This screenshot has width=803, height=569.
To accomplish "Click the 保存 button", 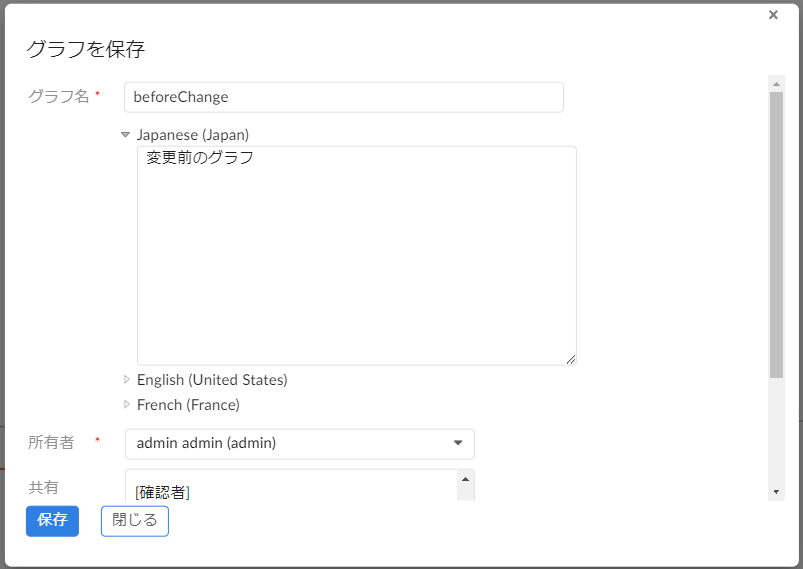I will 52,521.
